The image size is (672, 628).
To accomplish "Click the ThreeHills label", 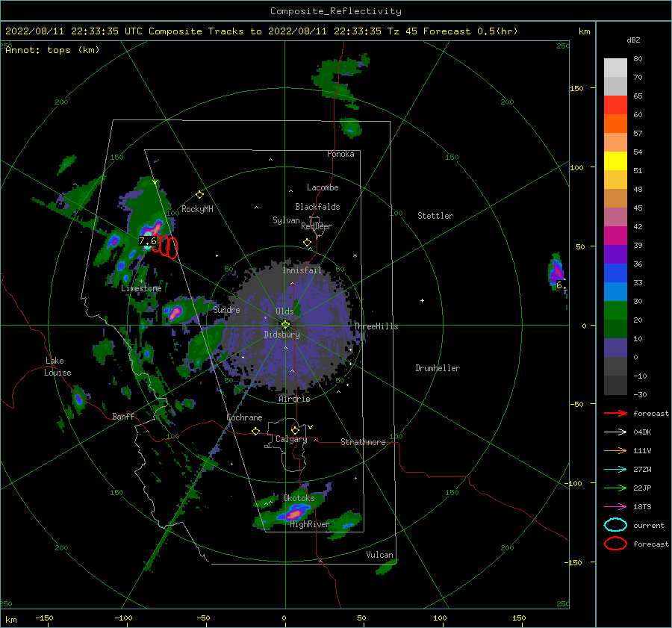I will [376, 326].
